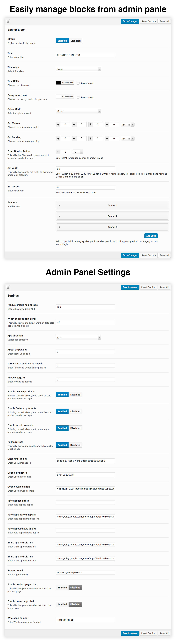176x644 pixels.
Task: Click the Set Margin top arrow icon
Action: click(58, 125)
